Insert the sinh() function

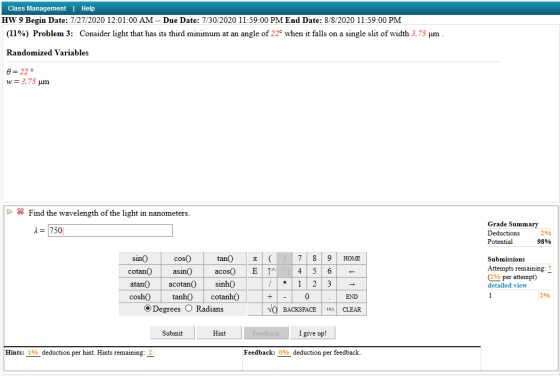(225, 284)
